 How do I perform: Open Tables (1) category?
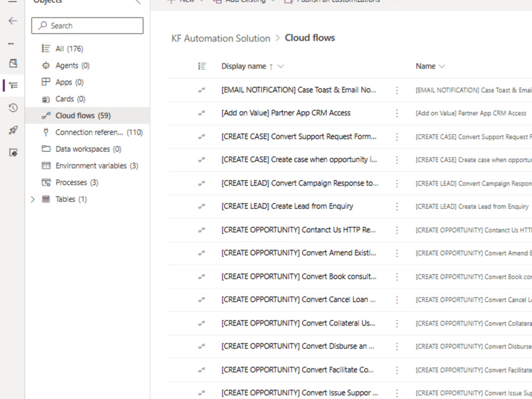pyautogui.click(x=71, y=199)
